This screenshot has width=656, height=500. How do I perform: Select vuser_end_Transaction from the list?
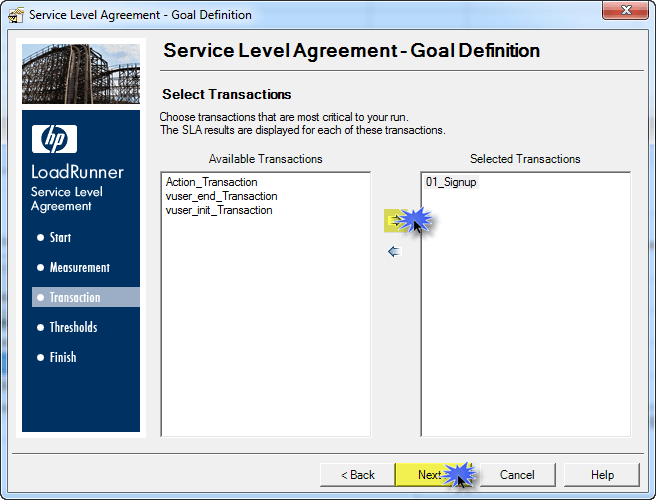pyautogui.click(x=221, y=196)
